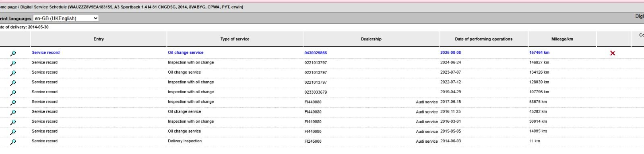Open magnifier for the 2025-08-08 service record
Viewport: 644px width, 154px height.
tap(13, 53)
